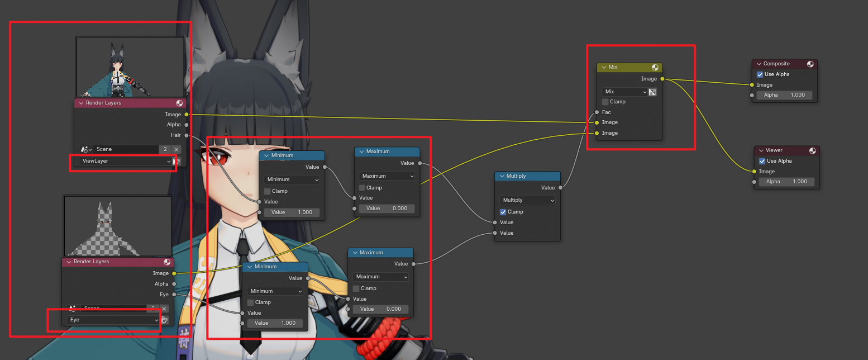Enable Clamp checkbox in the Mix node

(x=605, y=102)
